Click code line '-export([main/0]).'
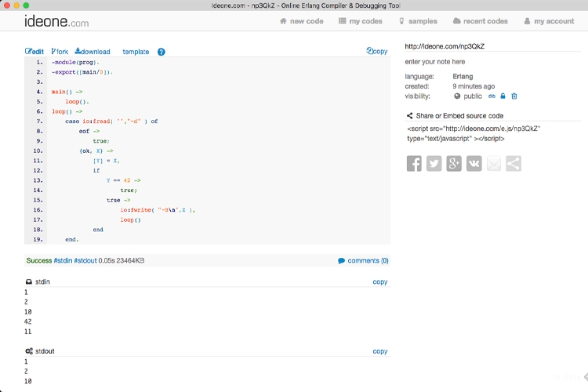This screenshot has width=588, height=392. (x=82, y=72)
